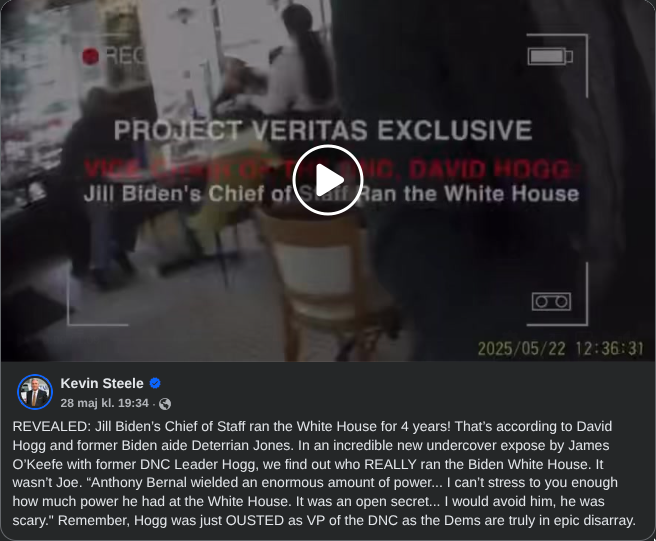Screen dimensions: 656x541
Task: Click the battery icon in video overlay
Action: (550, 56)
